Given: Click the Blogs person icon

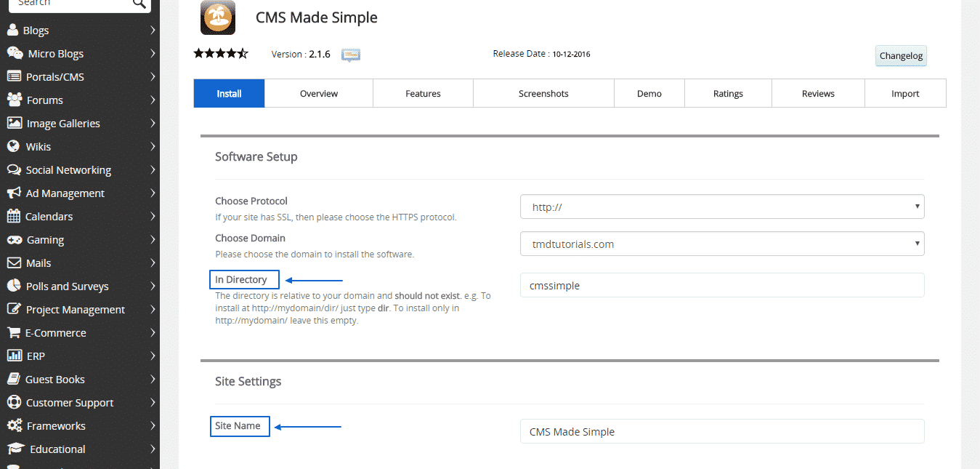Looking at the screenshot, I should coord(13,31).
